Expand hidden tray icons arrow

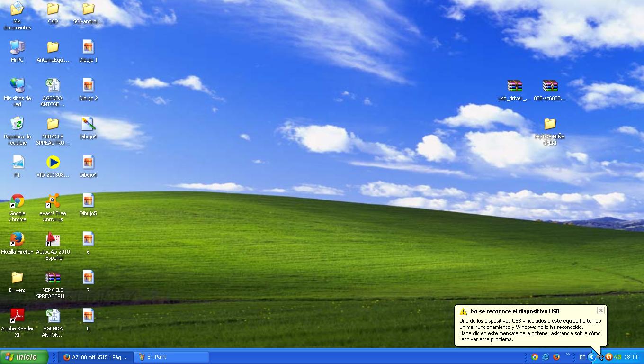point(591,357)
